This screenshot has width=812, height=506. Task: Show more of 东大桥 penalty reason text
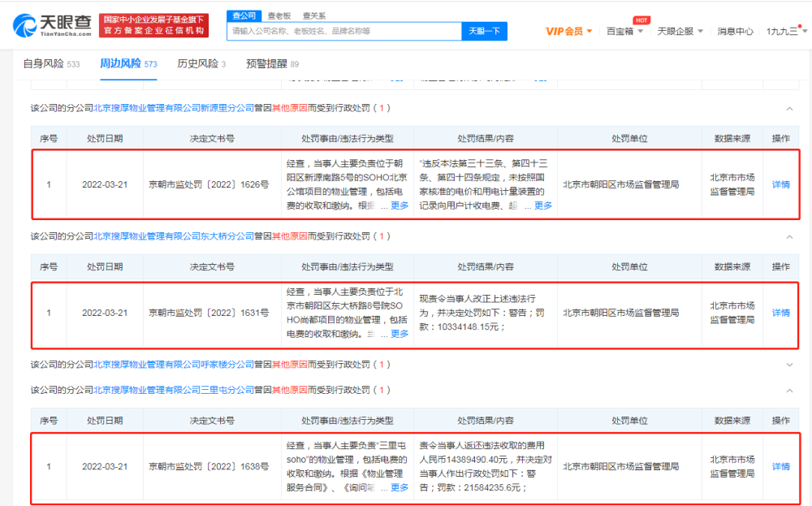coord(400,334)
